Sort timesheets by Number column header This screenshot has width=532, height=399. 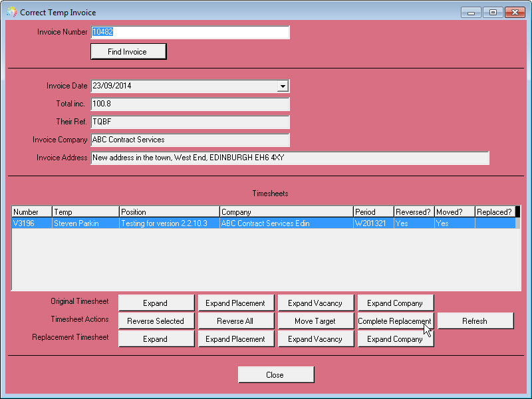pos(32,211)
